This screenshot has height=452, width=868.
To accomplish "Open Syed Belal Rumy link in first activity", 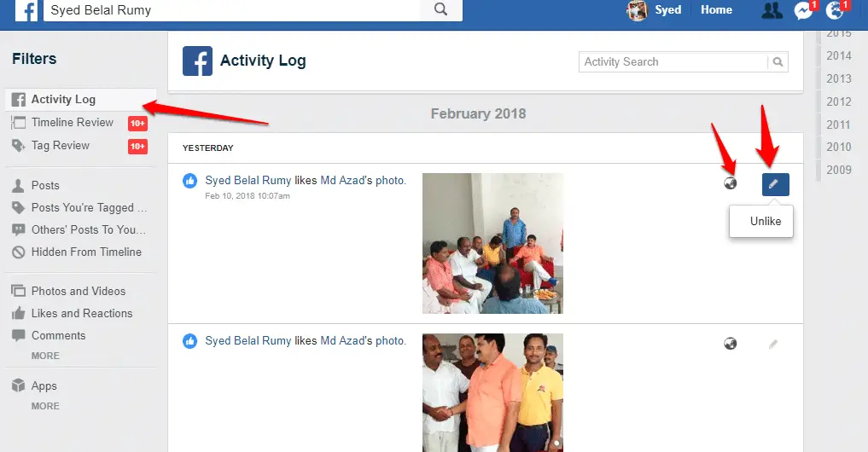I will tap(248, 180).
